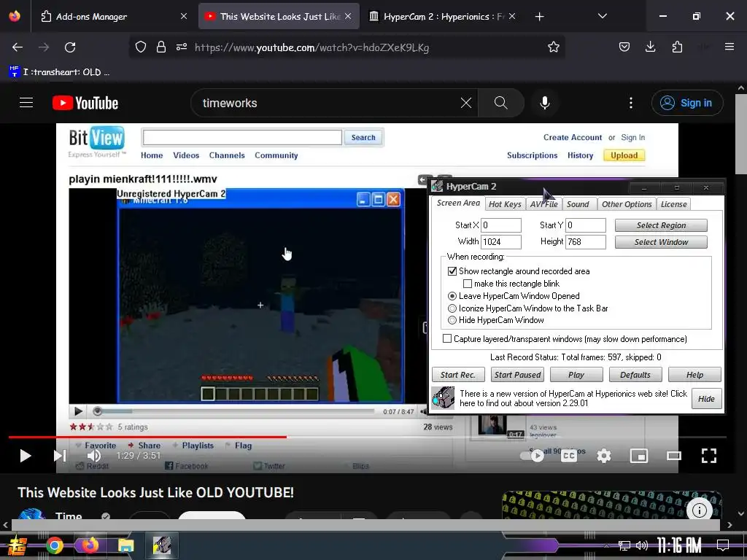This screenshot has height=560, width=747.
Task: Click Start Rec. in HyperCam
Action: point(458,375)
